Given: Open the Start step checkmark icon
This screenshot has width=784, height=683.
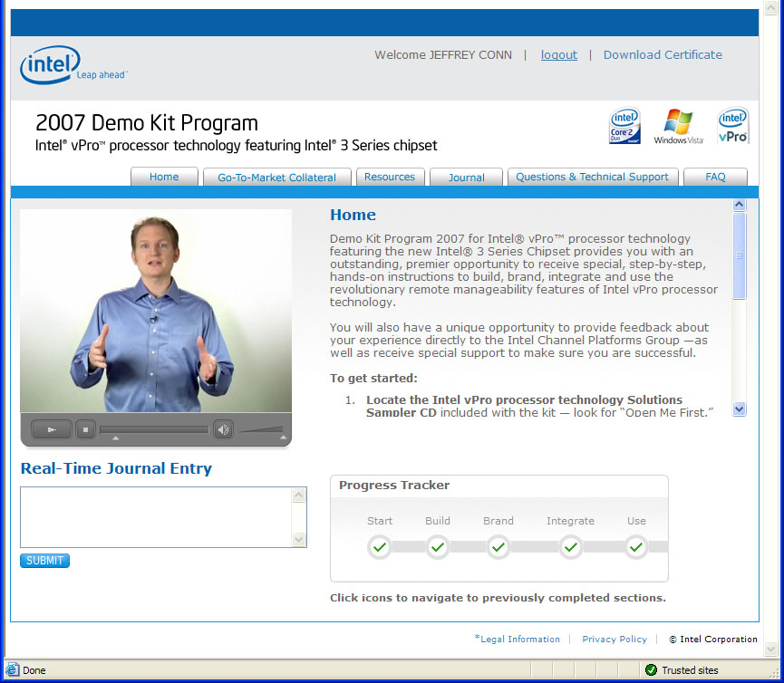Looking at the screenshot, I should [x=380, y=547].
